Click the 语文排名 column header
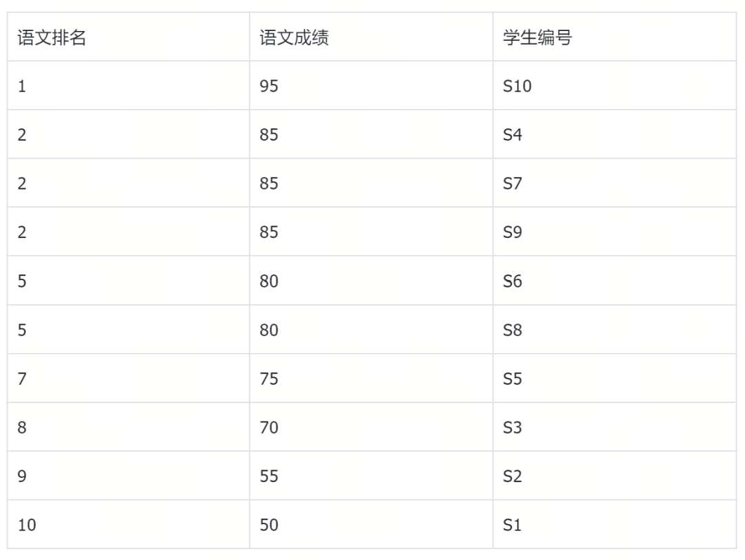The image size is (745, 560). tap(52, 37)
